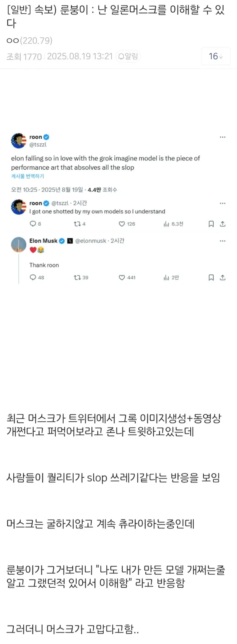Viewport: 237px width, 644px height.
Task: Open more options on roon's reply
Action: (223, 203)
